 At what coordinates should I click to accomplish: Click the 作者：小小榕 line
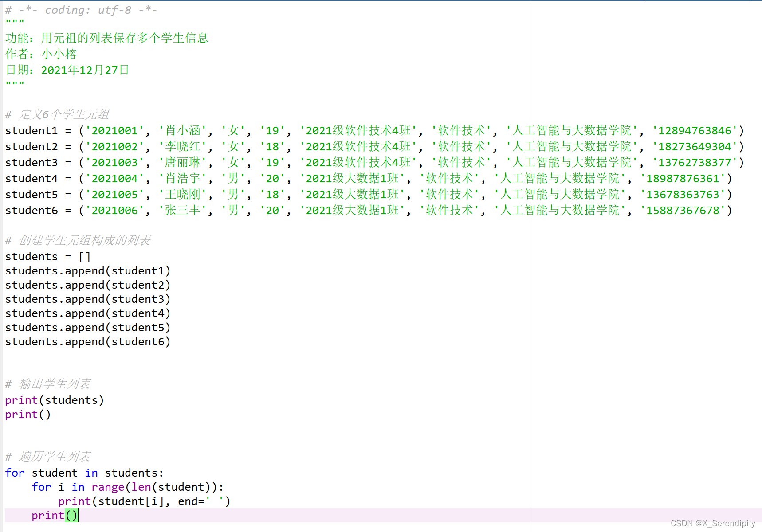pyautogui.click(x=41, y=54)
